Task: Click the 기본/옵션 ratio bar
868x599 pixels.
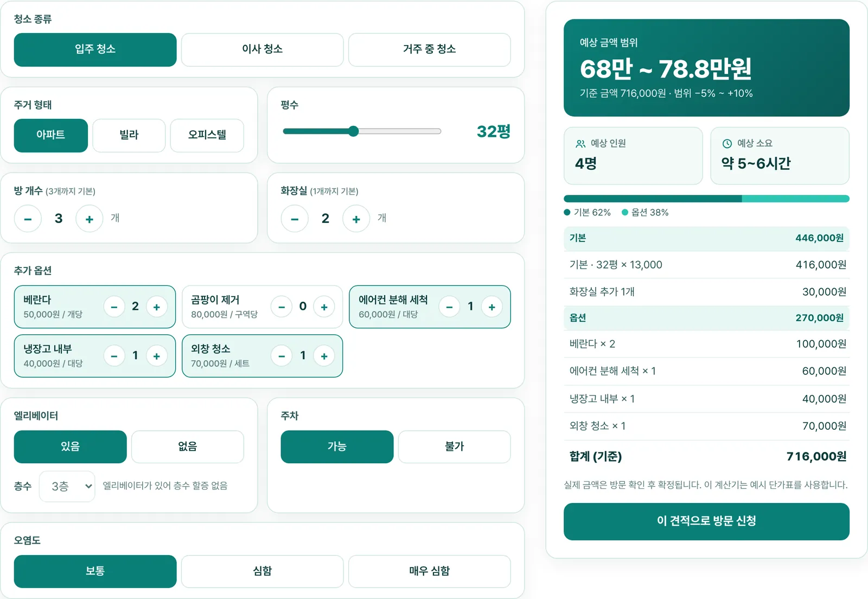Action: pos(706,199)
